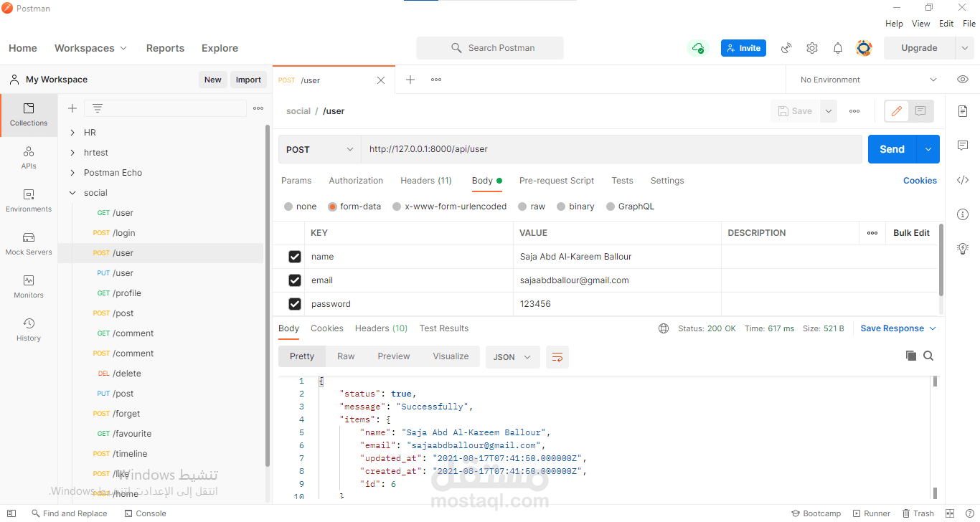The height and width of the screenshot is (522, 980).
Task: Open the Send button dropdown arrow
Action: click(928, 149)
